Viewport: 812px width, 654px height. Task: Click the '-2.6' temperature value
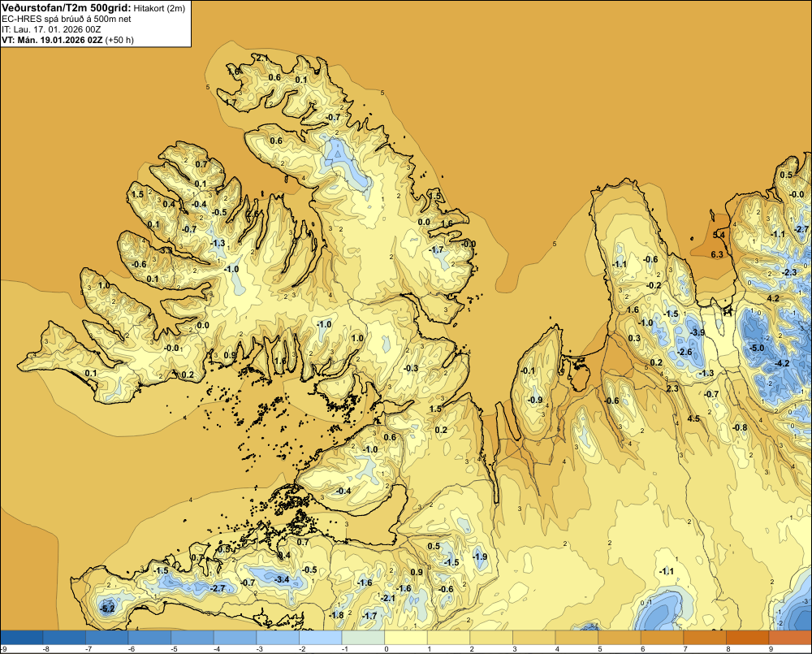point(685,352)
